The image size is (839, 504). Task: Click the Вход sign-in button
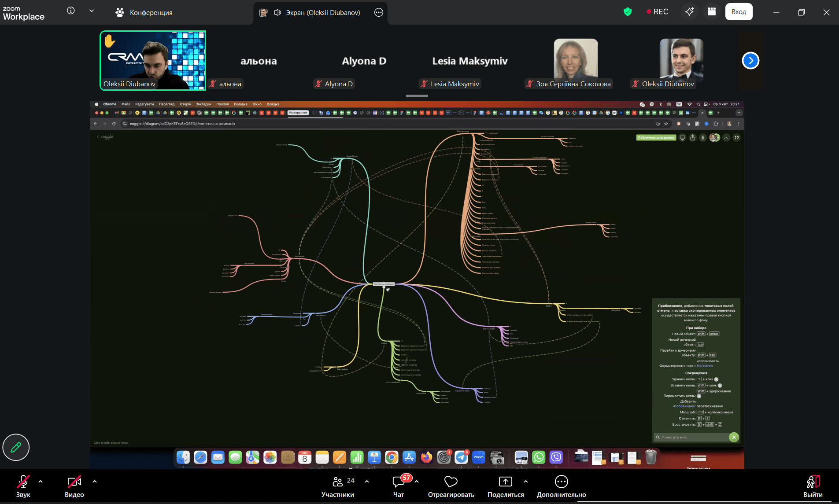pyautogui.click(x=739, y=12)
